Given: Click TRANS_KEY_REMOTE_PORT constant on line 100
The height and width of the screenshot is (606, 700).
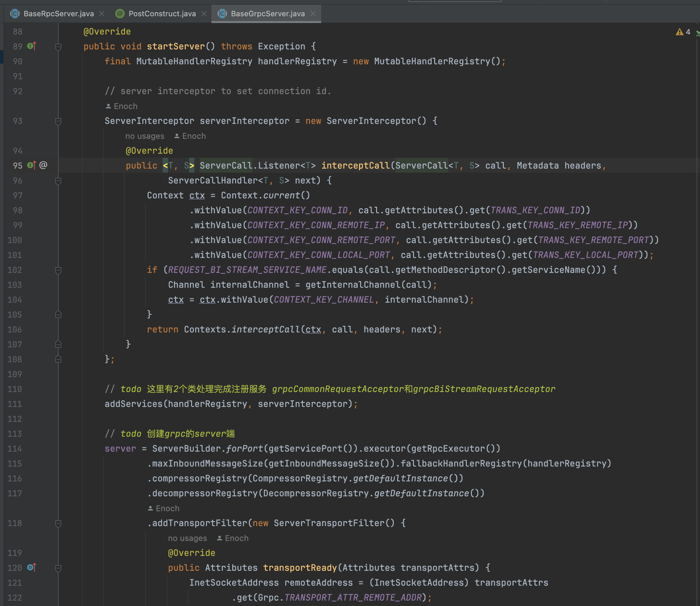Looking at the screenshot, I should pos(594,240).
